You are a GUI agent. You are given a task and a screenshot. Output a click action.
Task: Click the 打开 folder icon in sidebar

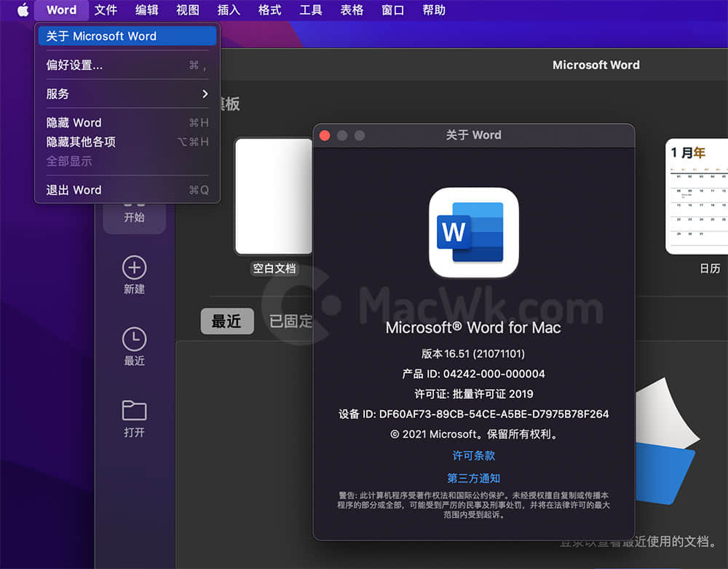tap(134, 411)
